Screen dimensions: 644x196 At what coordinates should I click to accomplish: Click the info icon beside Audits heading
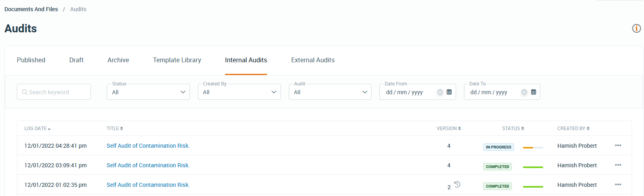[636, 28]
